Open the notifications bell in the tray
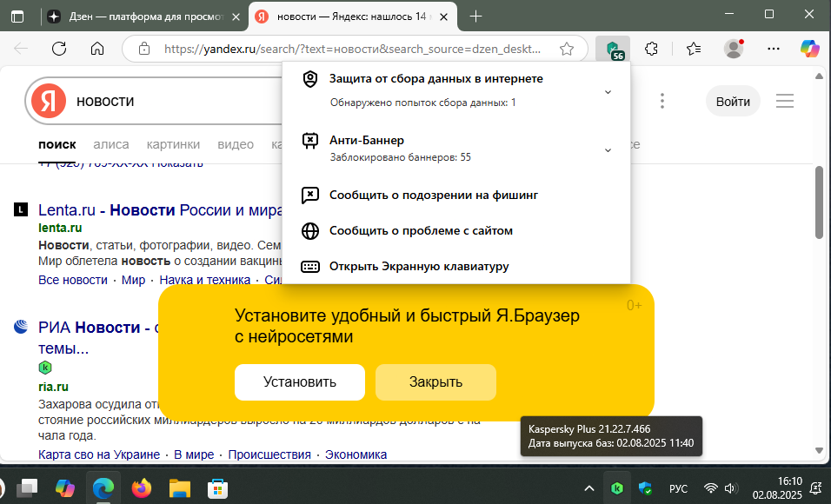Image resolution: width=831 pixels, height=504 pixels. (x=816, y=488)
